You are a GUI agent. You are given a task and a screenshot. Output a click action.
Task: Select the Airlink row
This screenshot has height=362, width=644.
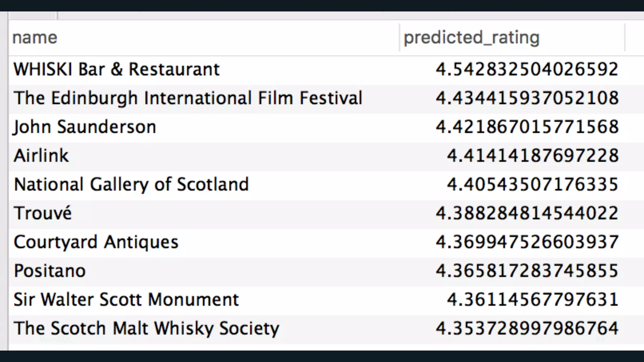pos(41,156)
